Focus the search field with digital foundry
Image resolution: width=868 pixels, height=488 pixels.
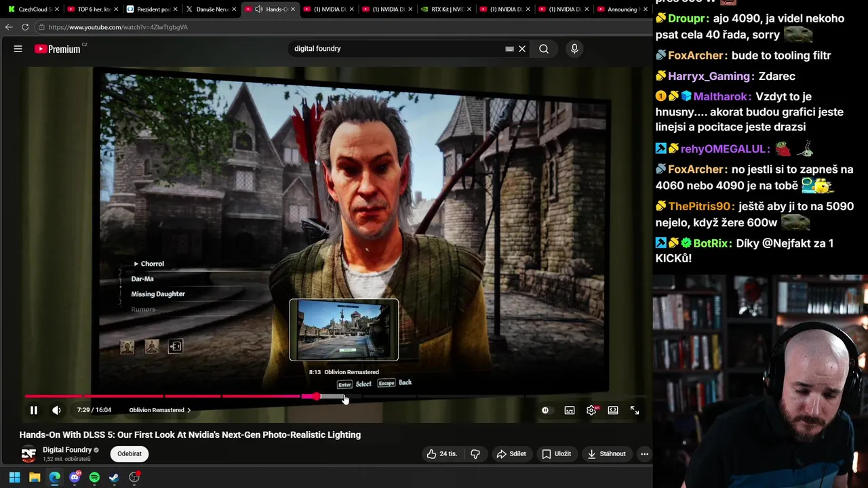click(397, 49)
